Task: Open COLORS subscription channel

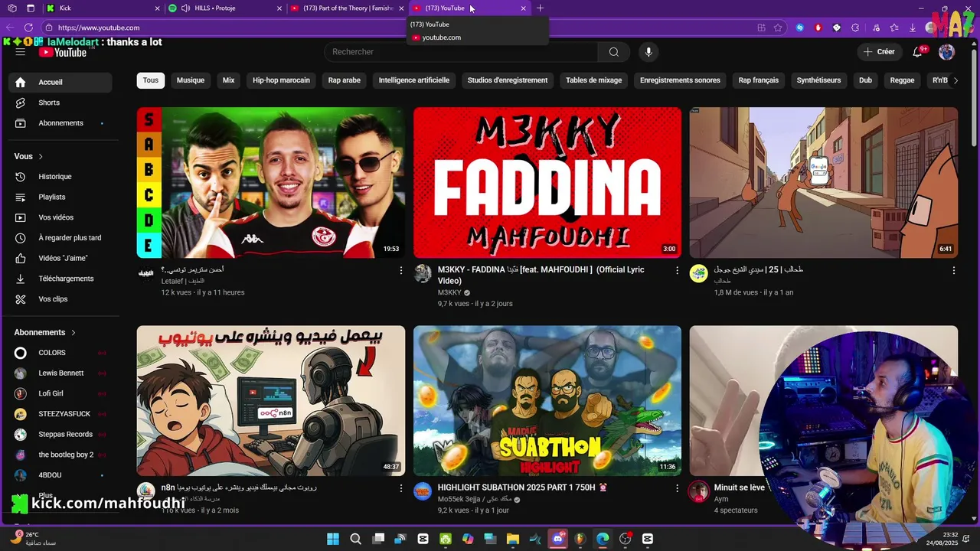Action: (x=60, y=353)
